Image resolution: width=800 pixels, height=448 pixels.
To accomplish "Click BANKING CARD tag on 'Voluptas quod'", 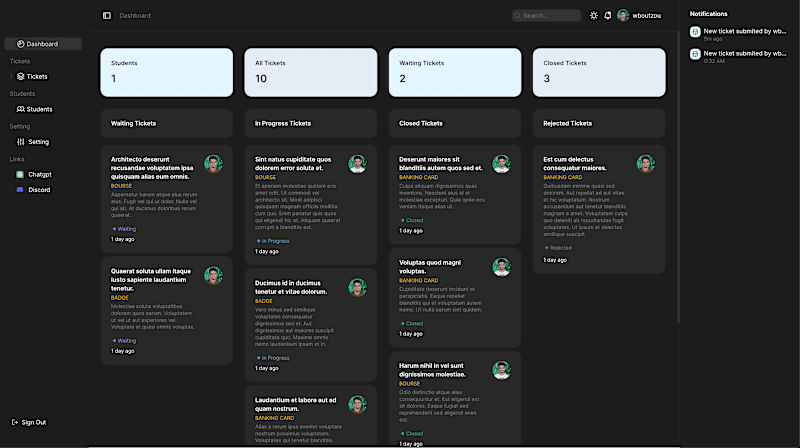I will [x=418, y=281].
